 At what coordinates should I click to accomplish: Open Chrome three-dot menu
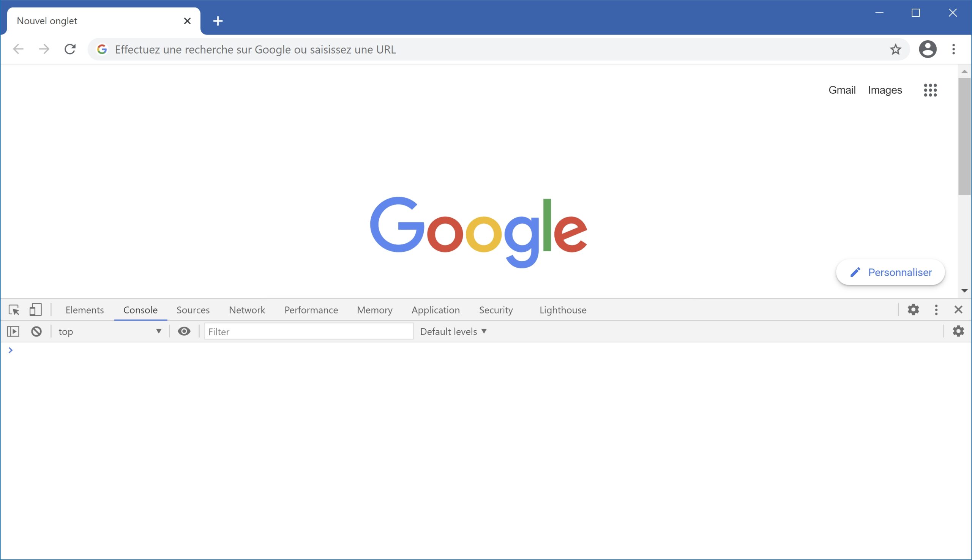[953, 49]
